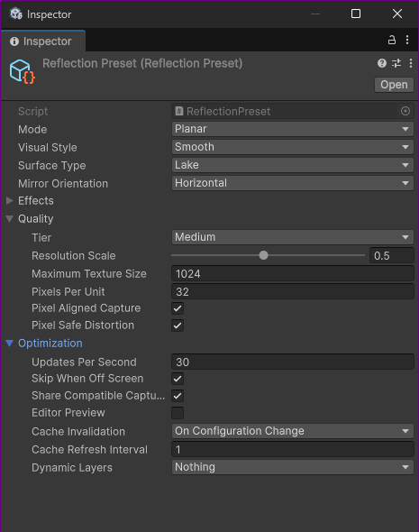The image size is (419, 532).
Task: Disable Skip When Off Screen
Action: [x=178, y=379]
